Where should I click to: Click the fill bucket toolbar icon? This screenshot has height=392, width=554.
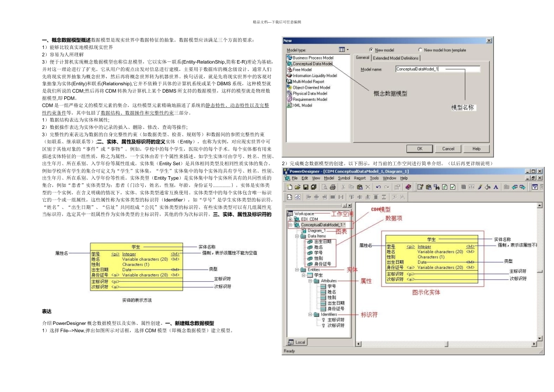pyautogui.click(x=488, y=187)
